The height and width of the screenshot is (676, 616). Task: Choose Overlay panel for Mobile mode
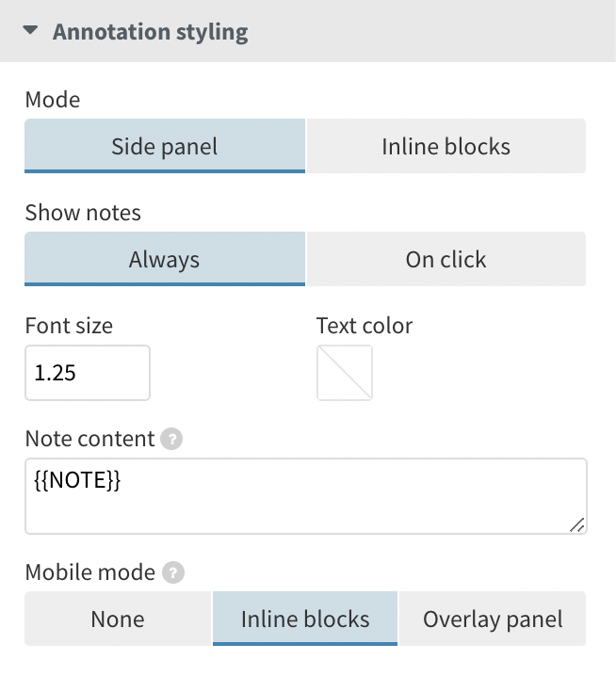point(493,619)
